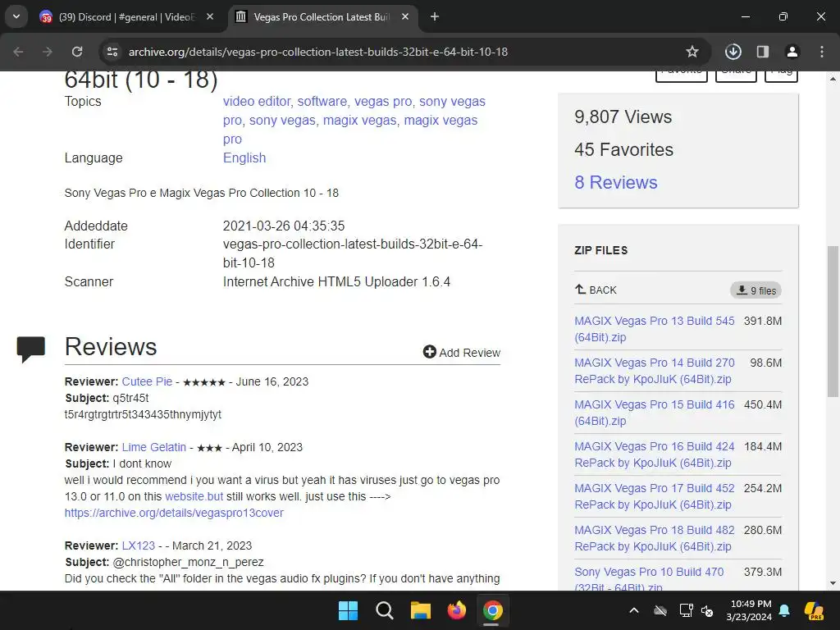Open the 8 Reviews link

tap(615, 182)
